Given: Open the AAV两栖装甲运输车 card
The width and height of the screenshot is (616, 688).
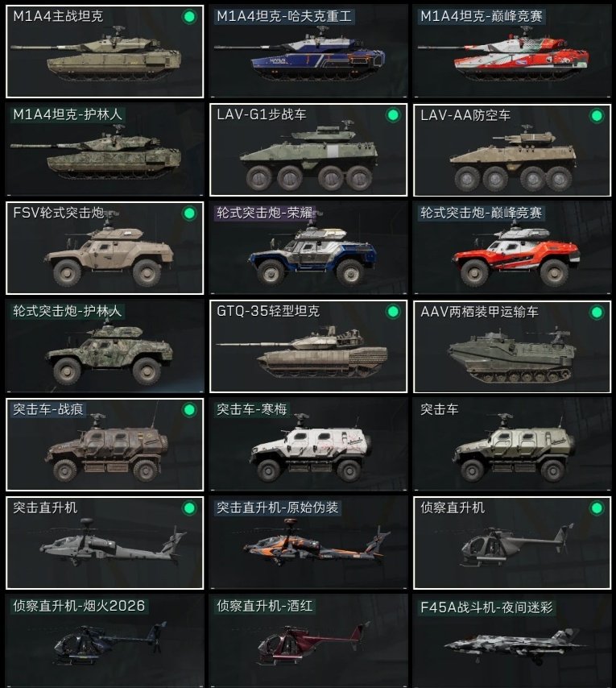Looking at the screenshot, I should click(512, 346).
